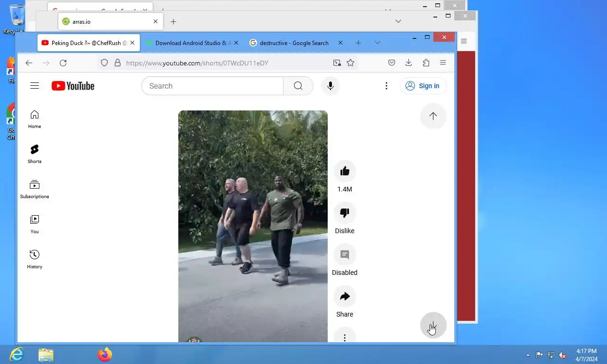Go to the YouTube logo home link
607x364 pixels.
73,86
